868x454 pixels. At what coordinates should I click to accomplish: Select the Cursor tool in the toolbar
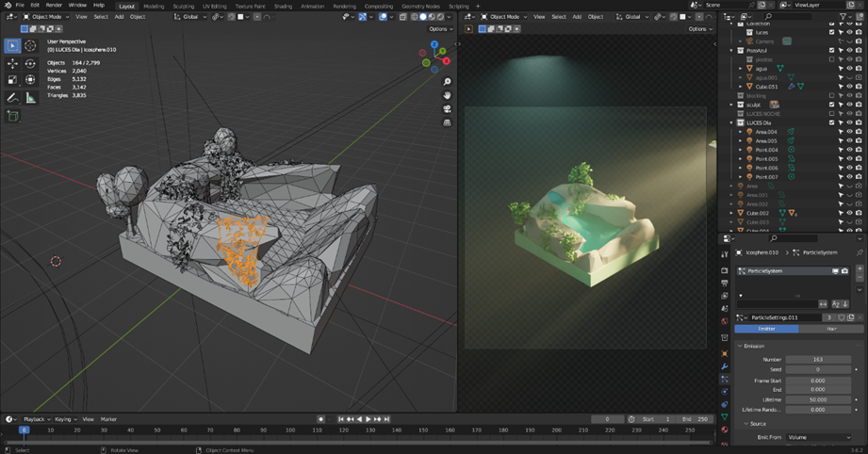[30, 45]
